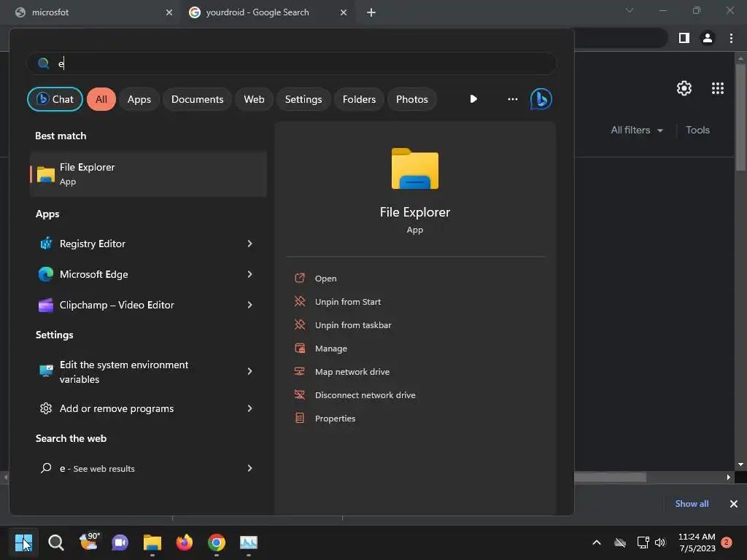Open the weather widget showing 90°
Image resolution: width=747 pixels, height=560 pixels.
[x=89, y=542]
